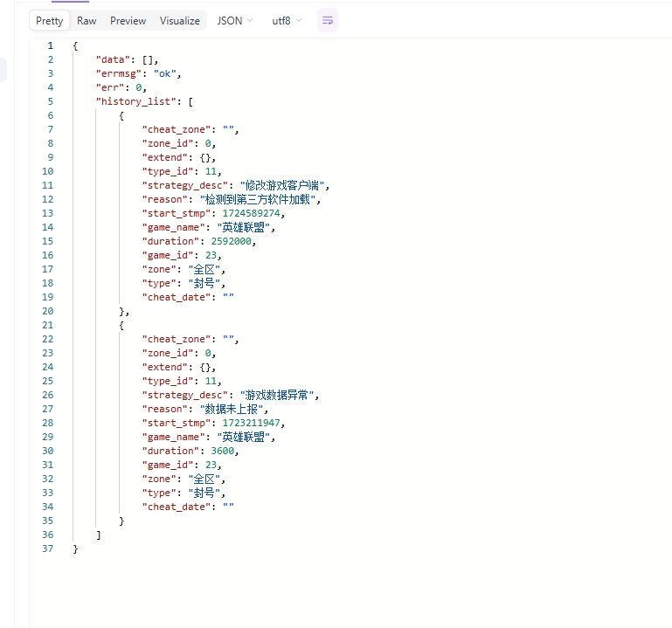The width and height of the screenshot is (672, 628).
Task: Open the utf8 encoding dropdown
Action: click(x=287, y=21)
